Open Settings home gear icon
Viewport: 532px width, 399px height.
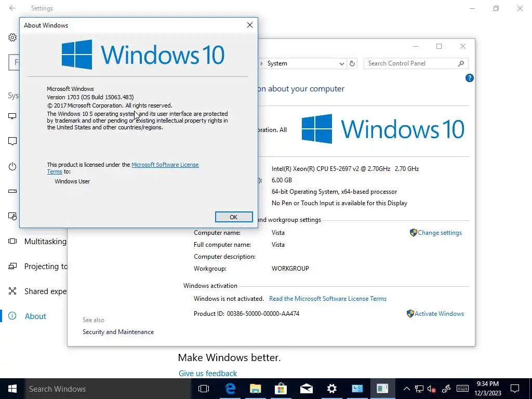click(x=12, y=37)
